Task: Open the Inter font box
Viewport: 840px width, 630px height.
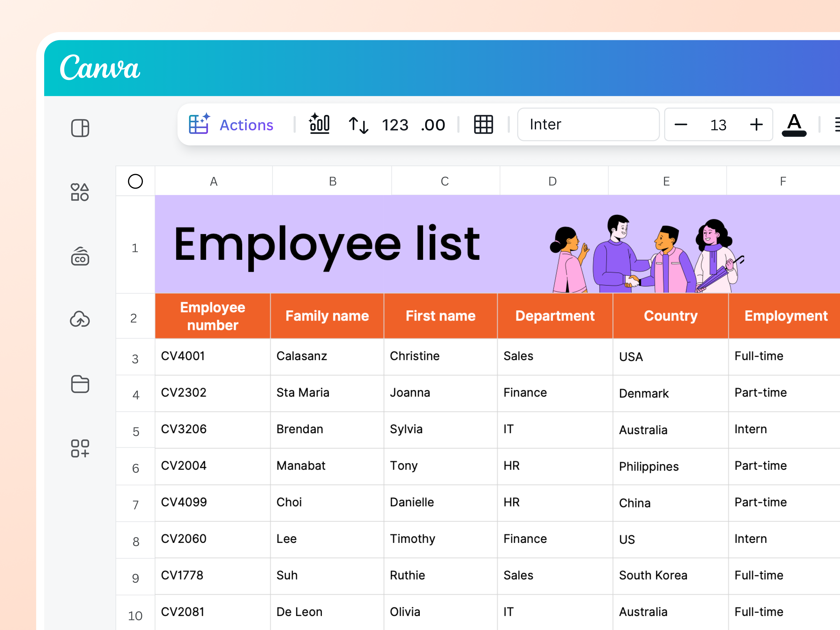Action: [588, 125]
